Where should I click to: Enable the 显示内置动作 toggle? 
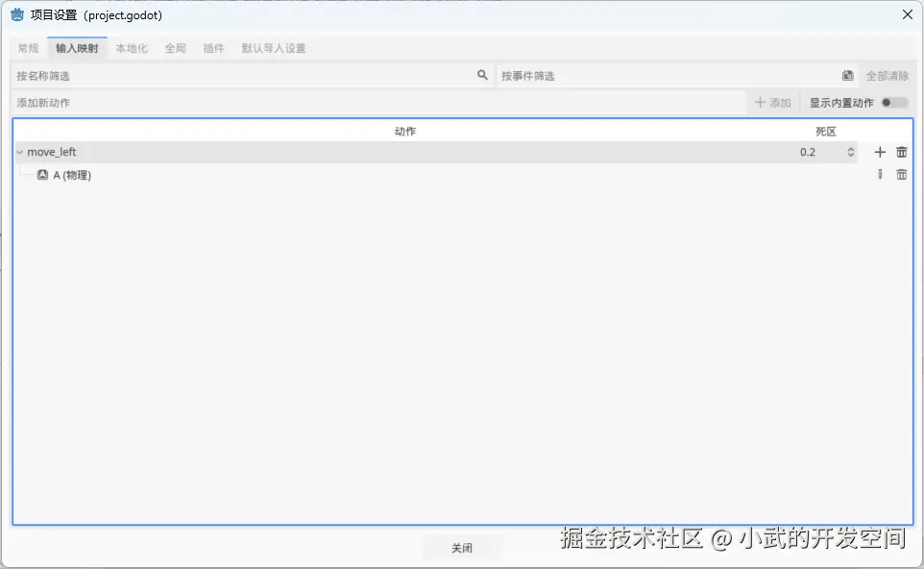coord(894,102)
